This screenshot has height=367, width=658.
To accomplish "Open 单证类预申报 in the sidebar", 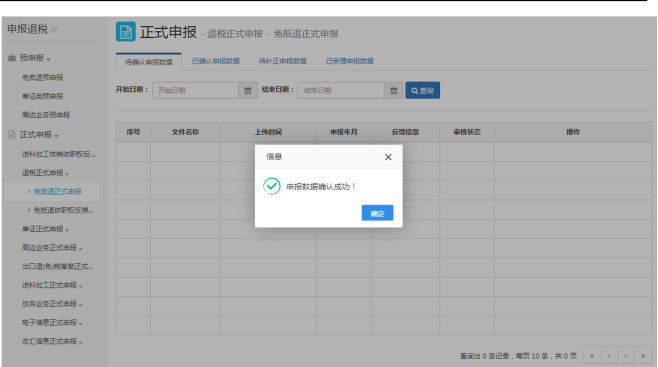I will [x=42, y=96].
